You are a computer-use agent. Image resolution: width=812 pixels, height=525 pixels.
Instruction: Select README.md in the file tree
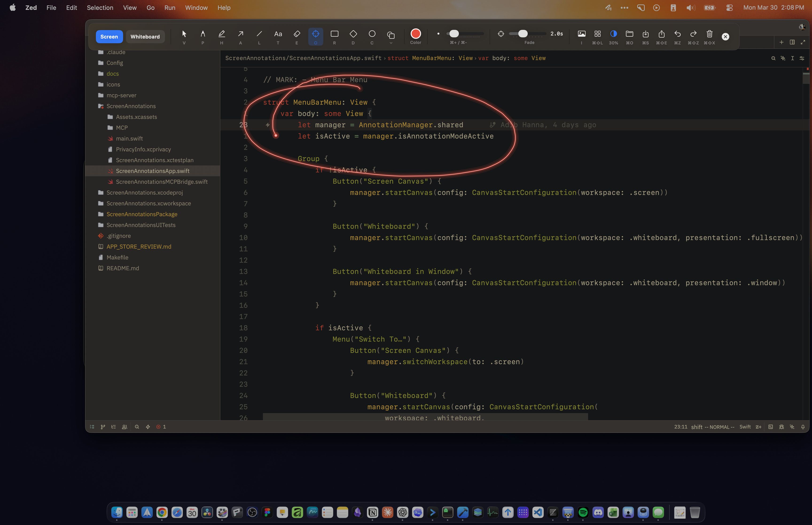(123, 268)
